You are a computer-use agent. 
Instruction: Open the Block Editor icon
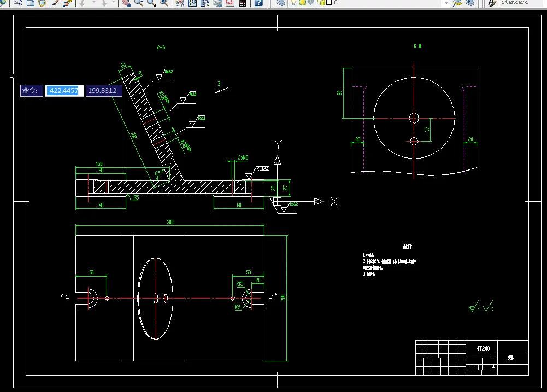(x=68, y=3)
